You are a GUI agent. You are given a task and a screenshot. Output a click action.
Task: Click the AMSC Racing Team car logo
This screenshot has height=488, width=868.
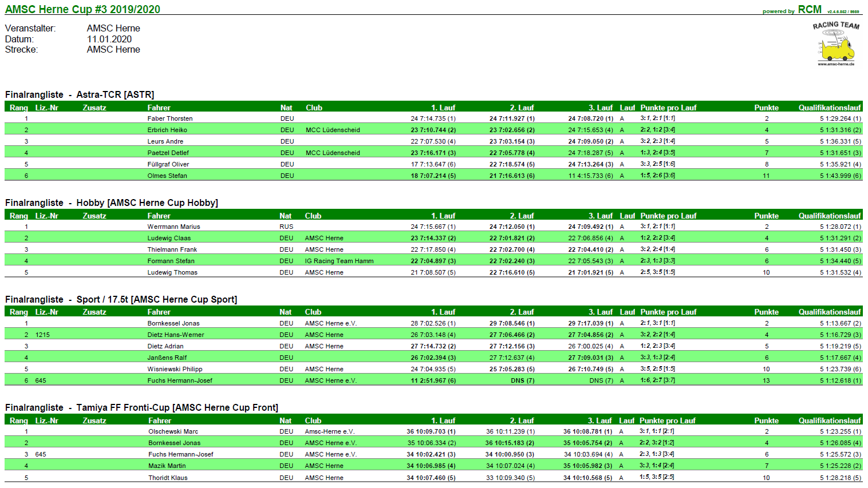(836, 45)
